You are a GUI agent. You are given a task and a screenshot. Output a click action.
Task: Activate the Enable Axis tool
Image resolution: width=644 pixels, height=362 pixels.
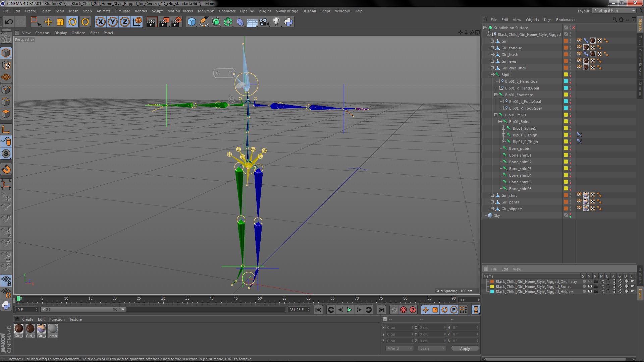click(6, 129)
